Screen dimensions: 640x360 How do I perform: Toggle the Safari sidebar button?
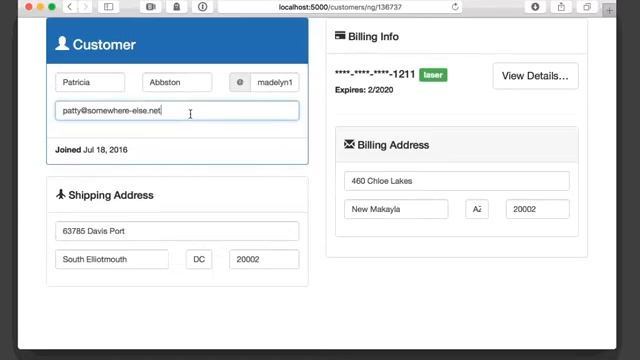coord(109,7)
